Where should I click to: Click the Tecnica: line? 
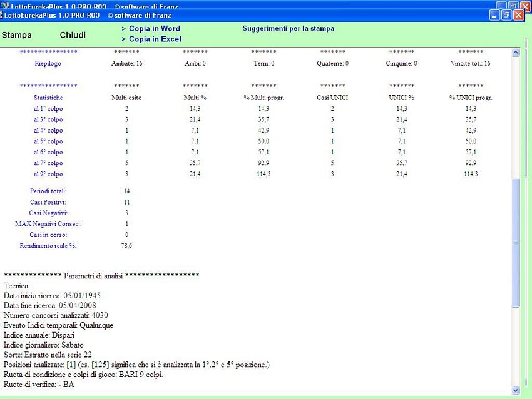17,286
